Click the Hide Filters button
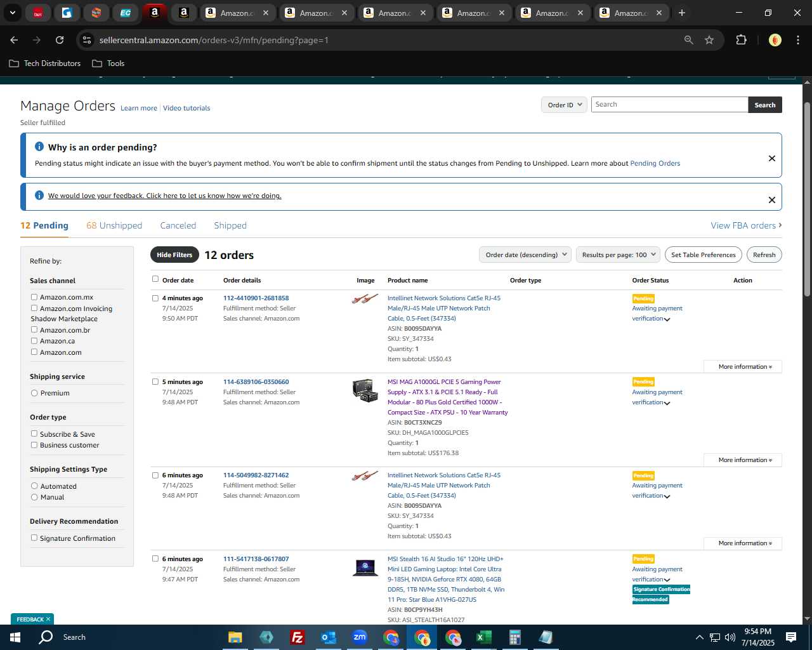The width and height of the screenshot is (812, 650). tap(174, 255)
